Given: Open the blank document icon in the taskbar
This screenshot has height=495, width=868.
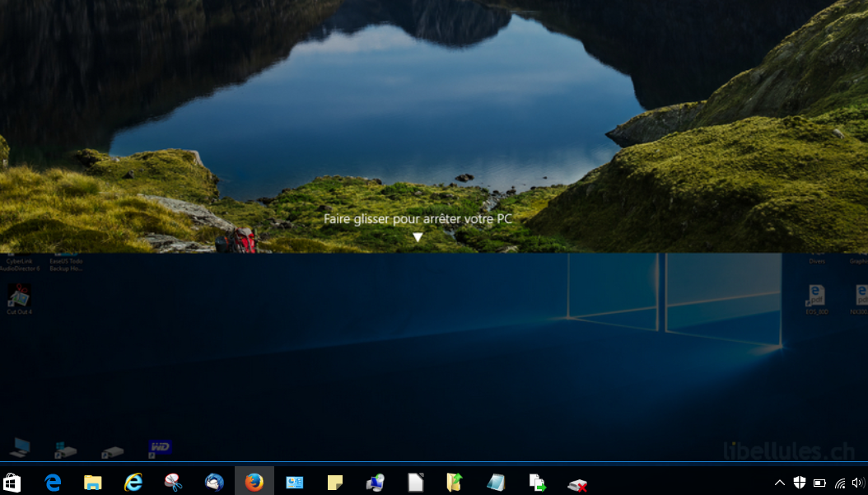Looking at the screenshot, I should point(415,483).
